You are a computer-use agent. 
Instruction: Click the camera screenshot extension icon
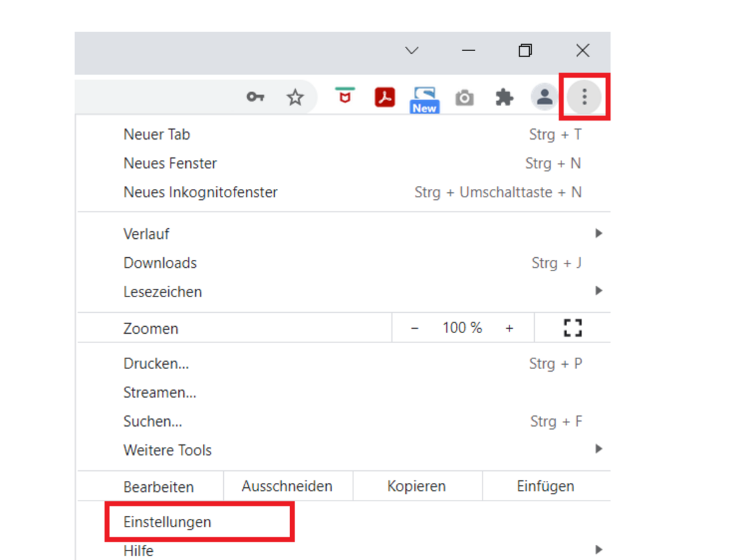tap(465, 98)
